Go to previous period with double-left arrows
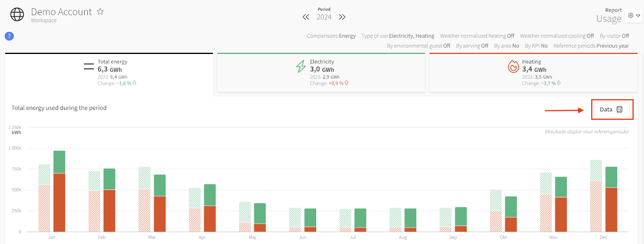The image size is (644, 244). pyautogui.click(x=306, y=17)
